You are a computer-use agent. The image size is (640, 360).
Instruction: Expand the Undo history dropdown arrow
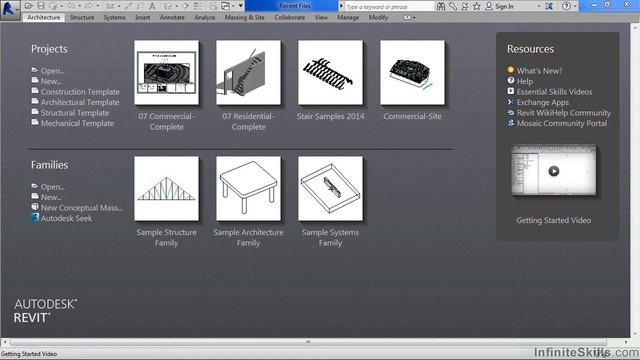[x=80, y=6]
